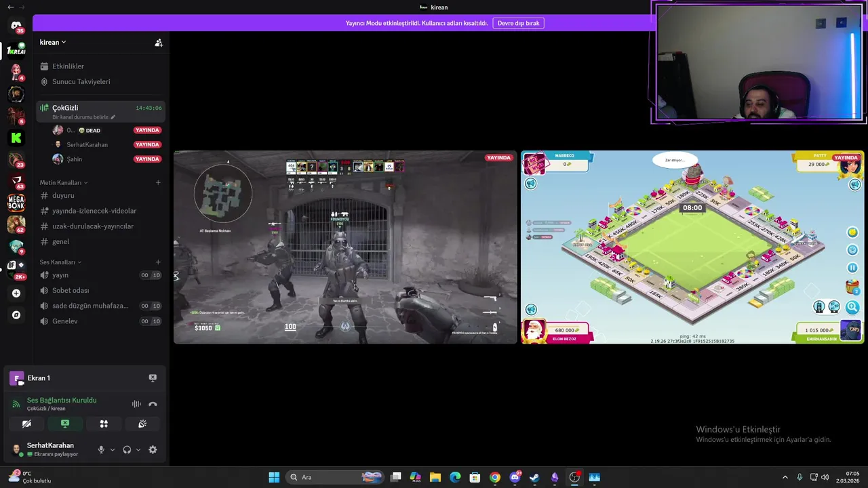The image size is (868, 488).
Task: Toggle noise suppression waveform icon
Action: pos(136,404)
